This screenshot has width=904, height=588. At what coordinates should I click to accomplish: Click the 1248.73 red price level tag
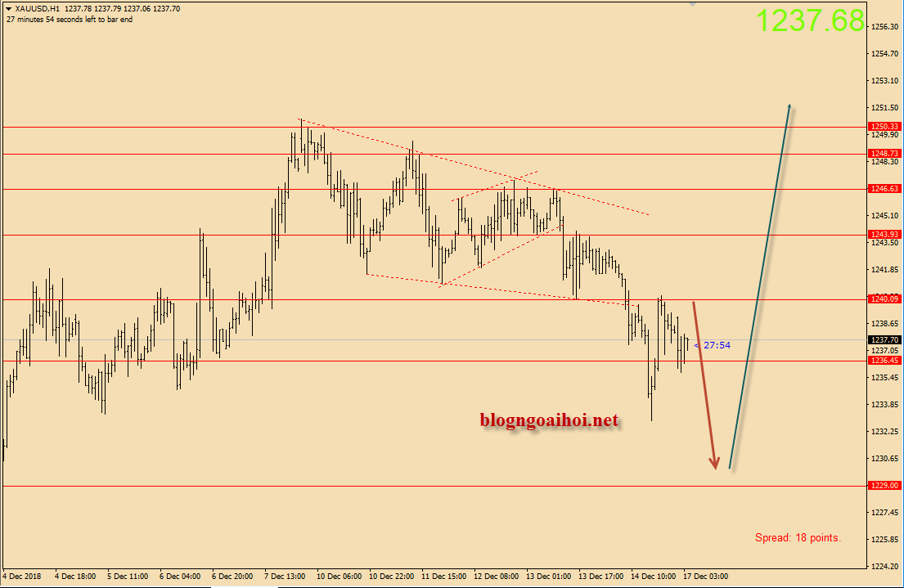(x=884, y=154)
